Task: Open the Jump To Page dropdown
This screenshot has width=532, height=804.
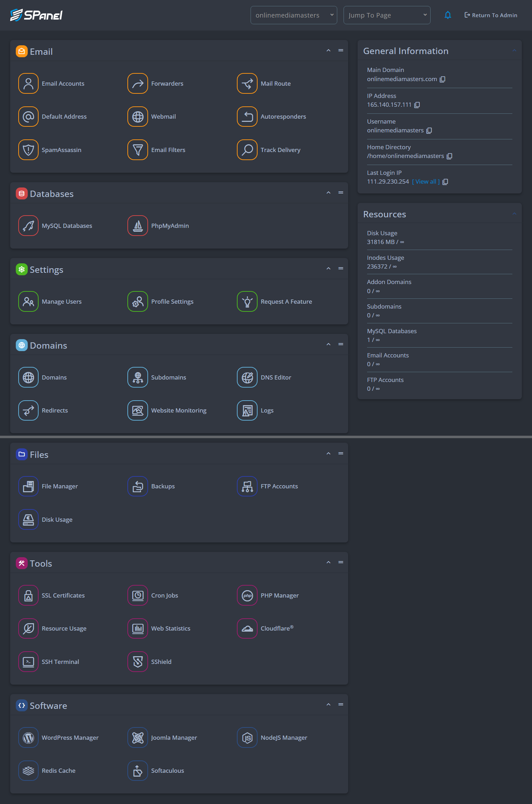Action: coord(387,15)
